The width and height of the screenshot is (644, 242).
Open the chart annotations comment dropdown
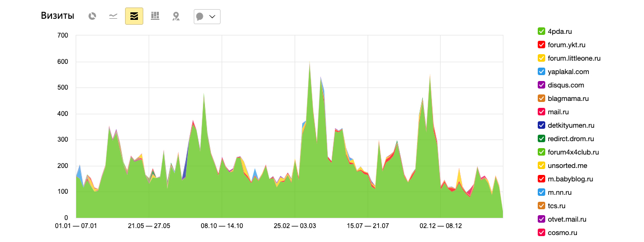click(x=207, y=17)
